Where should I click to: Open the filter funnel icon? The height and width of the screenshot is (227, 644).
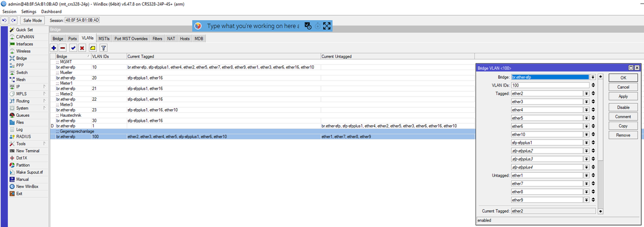click(x=104, y=48)
